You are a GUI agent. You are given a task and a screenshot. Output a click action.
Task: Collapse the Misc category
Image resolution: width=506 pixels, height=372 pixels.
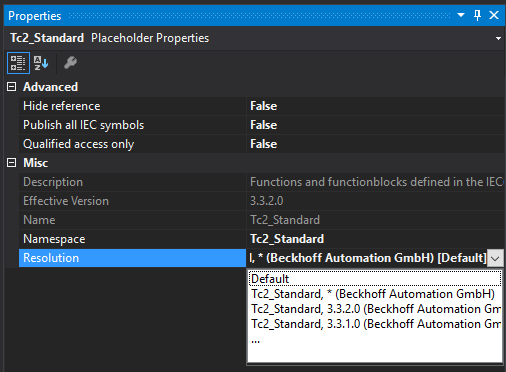click(x=12, y=163)
